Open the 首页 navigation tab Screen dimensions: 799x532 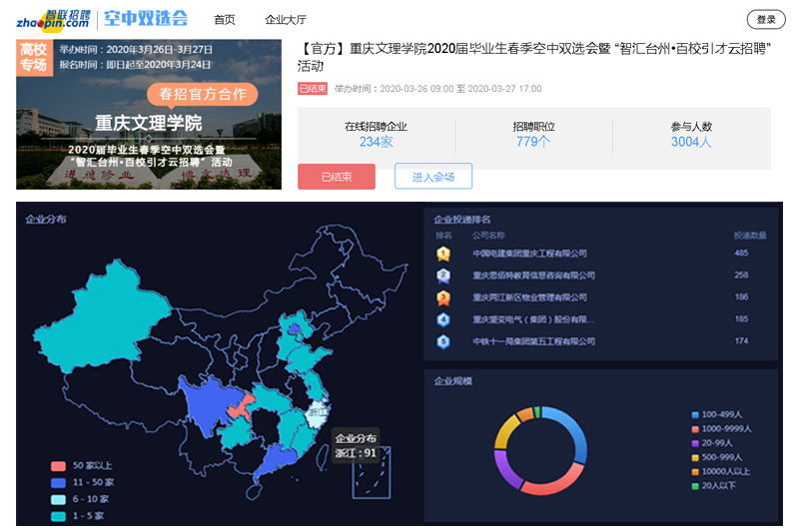tap(225, 19)
